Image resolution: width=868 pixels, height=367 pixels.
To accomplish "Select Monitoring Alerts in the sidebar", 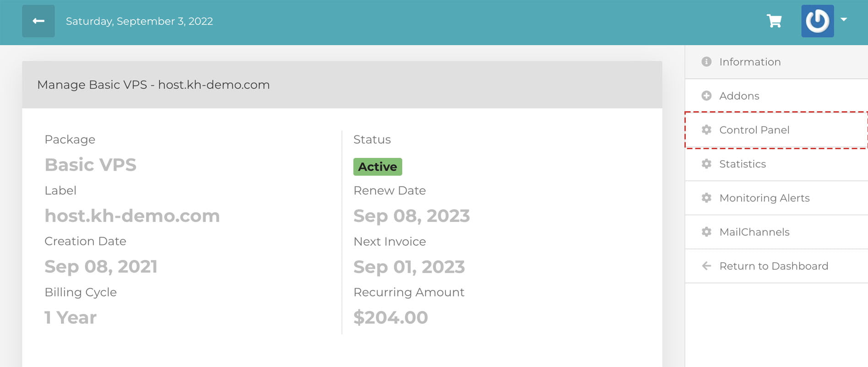I will coord(764,198).
